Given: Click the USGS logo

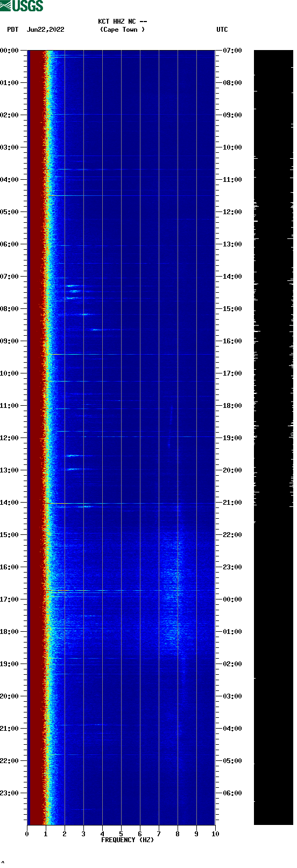Looking at the screenshot, I should point(22,6).
